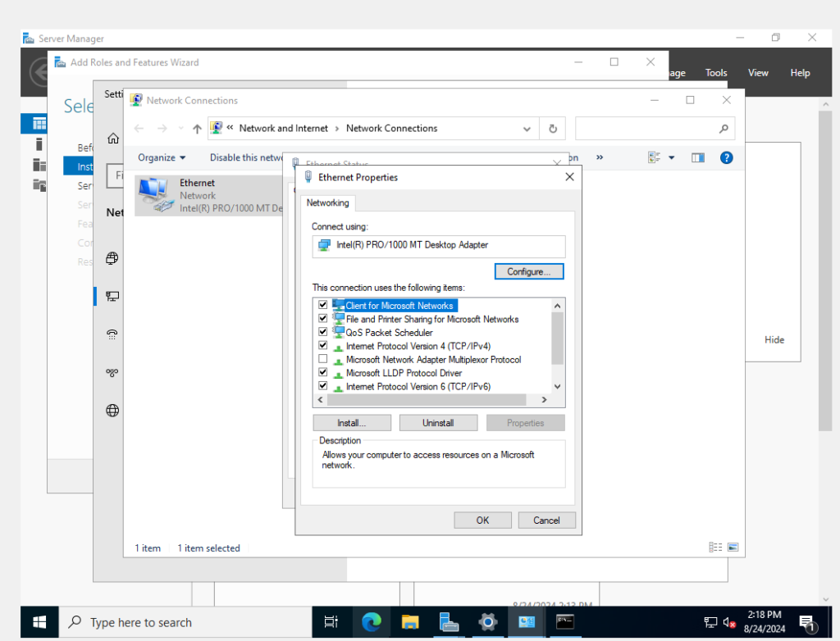Click the Configure button for the adapter

tap(529, 271)
